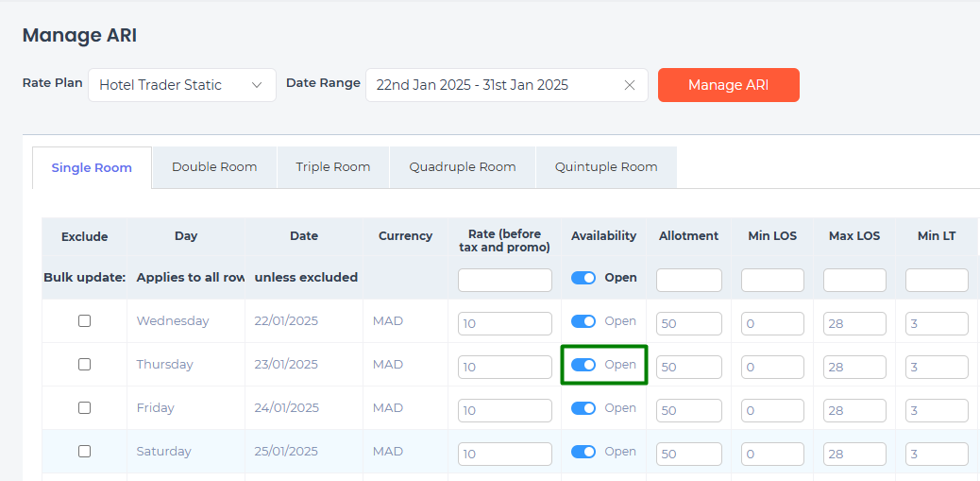This screenshot has width=980, height=481.
Task: Check the Exclude box for Wednesday
Action: (84, 321)
